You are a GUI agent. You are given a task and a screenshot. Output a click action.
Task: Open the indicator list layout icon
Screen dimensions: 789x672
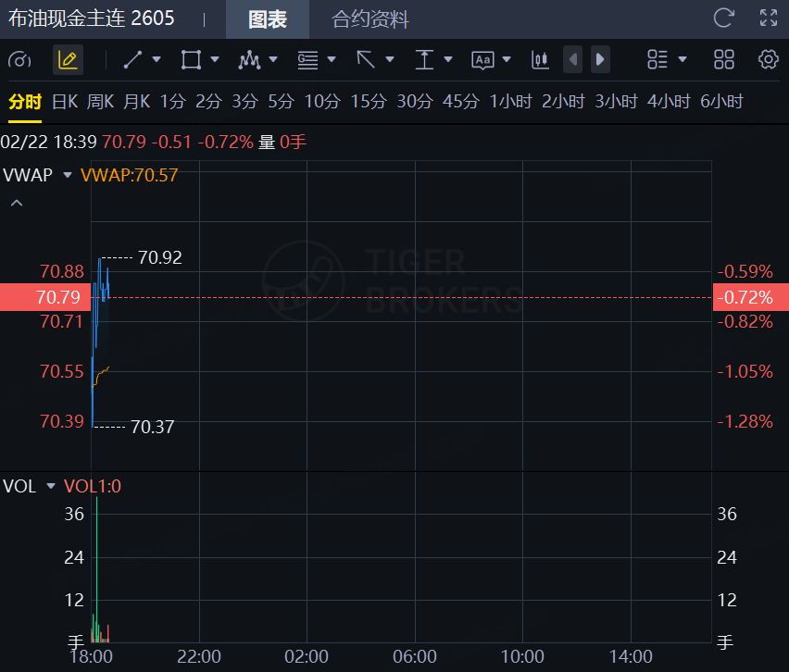657,59
